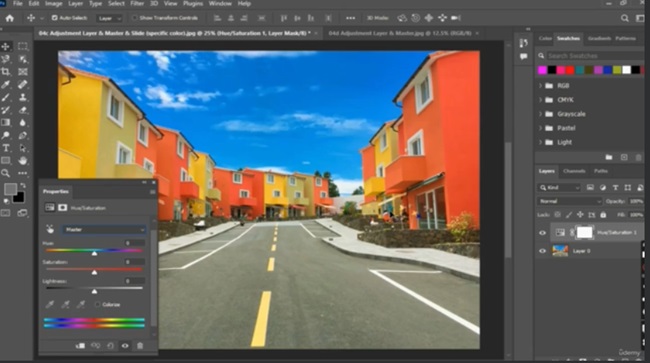Click the Home icon in options bar

[x=10, y=18]
